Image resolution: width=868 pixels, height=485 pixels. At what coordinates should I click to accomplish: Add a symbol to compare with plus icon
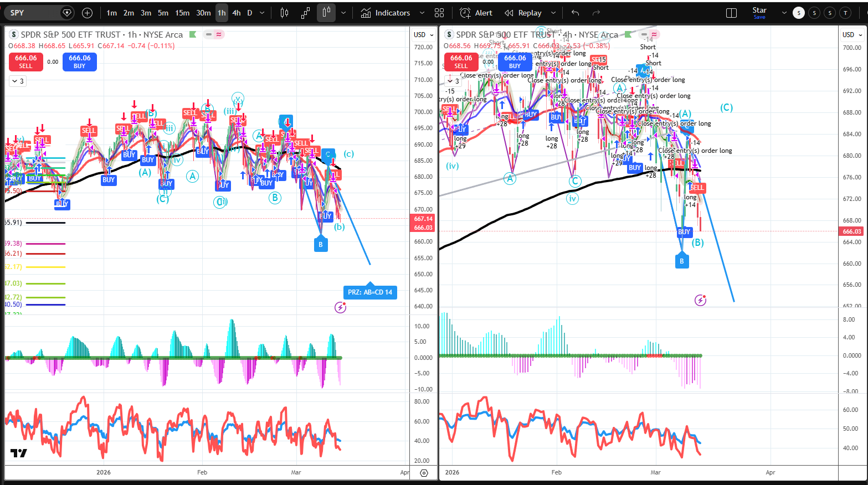tap(87, 13)
